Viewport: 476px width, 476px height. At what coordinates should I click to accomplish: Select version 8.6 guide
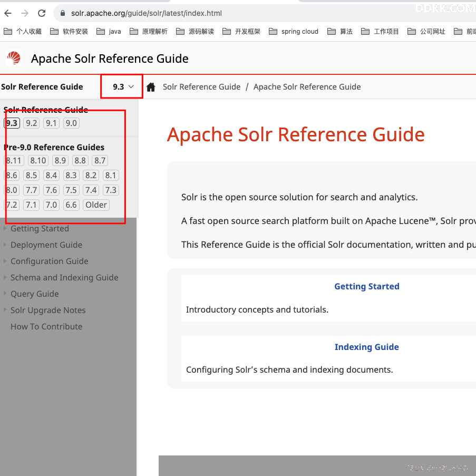coord(12,176)
